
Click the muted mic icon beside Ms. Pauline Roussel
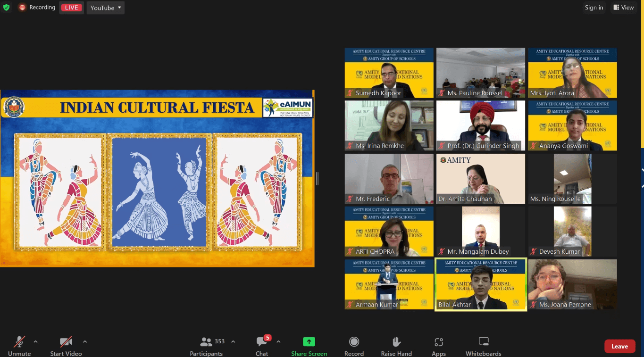click(x=442, y=93)
